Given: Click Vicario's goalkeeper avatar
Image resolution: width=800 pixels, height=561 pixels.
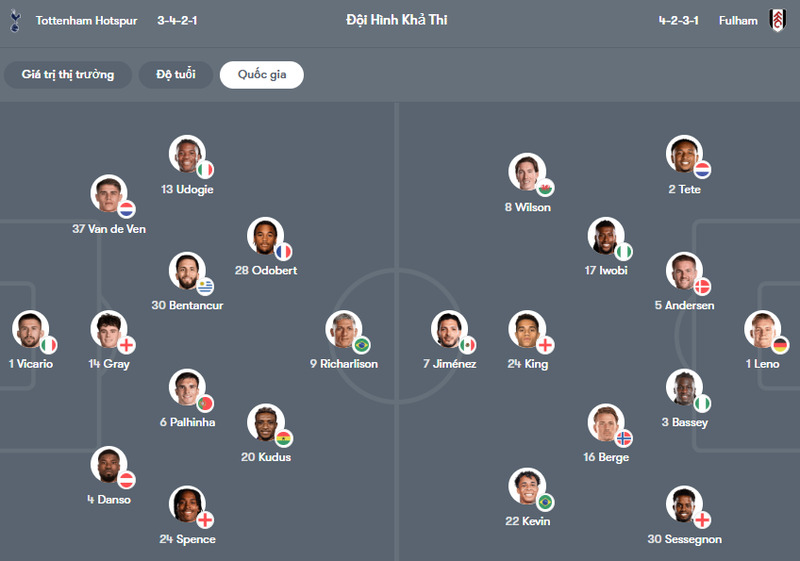Looking at the screenshot, I should coord(30,330).
